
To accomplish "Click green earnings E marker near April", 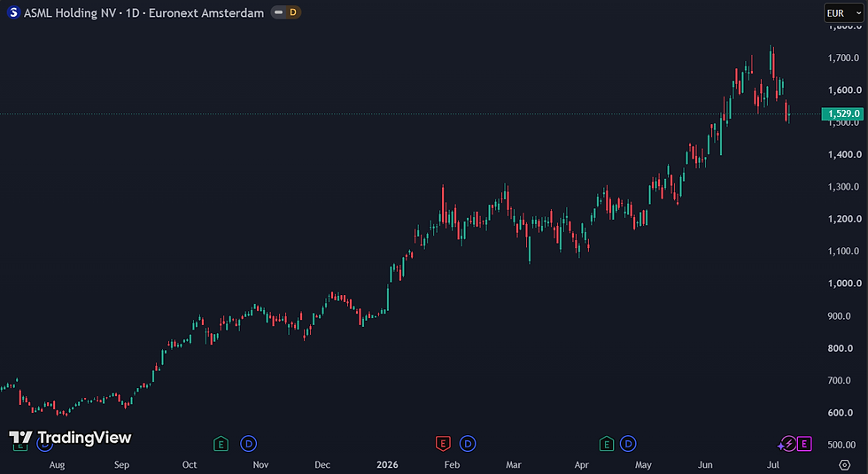I will [607, 444].
